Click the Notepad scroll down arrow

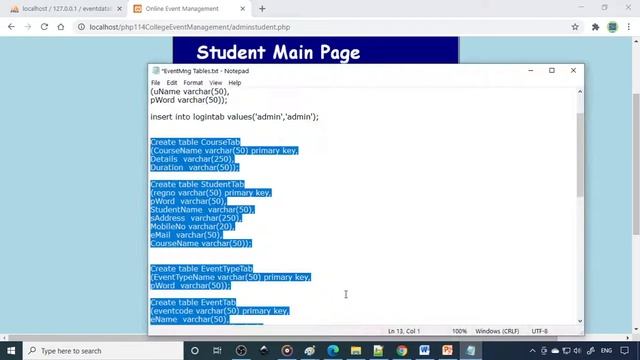580,321
